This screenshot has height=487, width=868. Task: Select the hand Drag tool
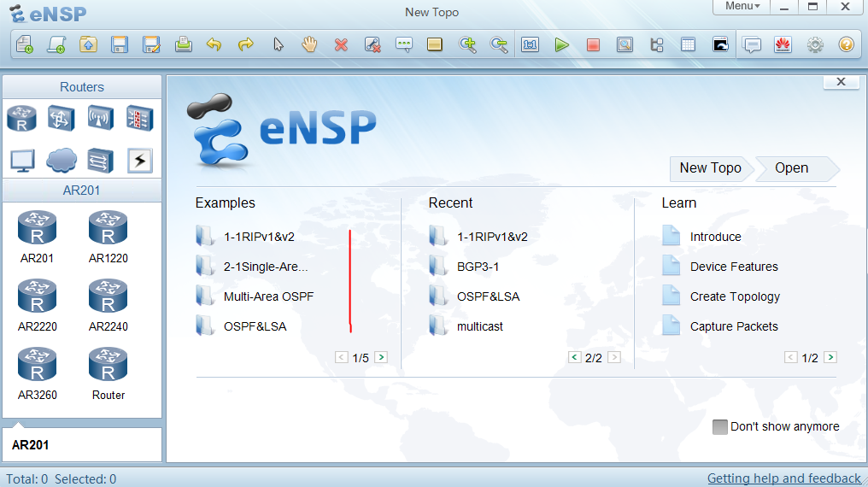coord(309,44)
